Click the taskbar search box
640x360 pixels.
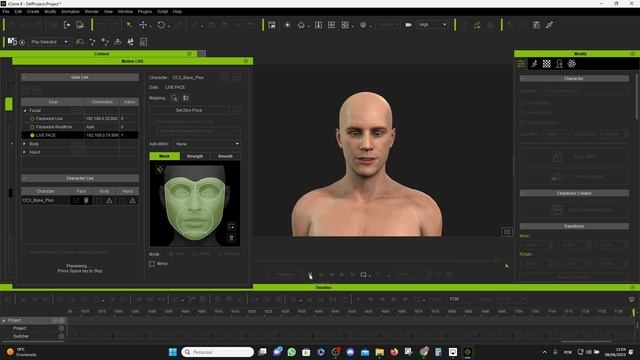pos(218,352)
